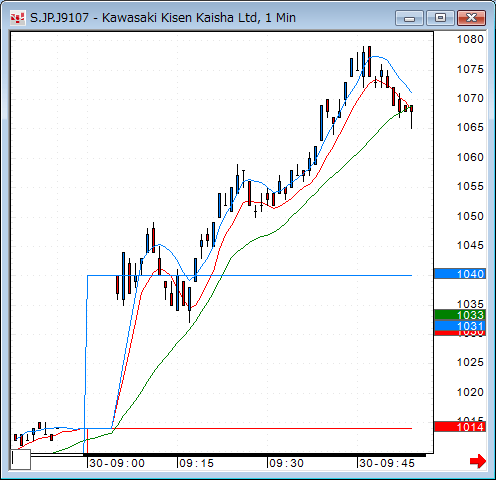Click the window title text S.JP.J9107
The image size is (496, 480).
click(59, 18)
